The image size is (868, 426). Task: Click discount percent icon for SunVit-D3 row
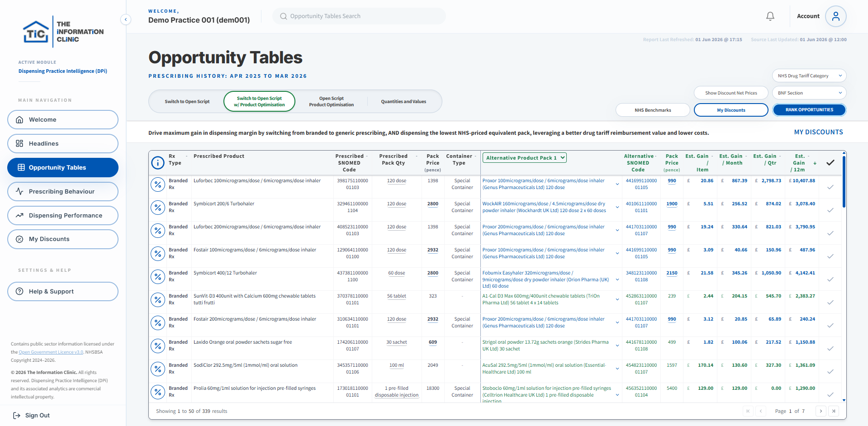click(158, 300)
